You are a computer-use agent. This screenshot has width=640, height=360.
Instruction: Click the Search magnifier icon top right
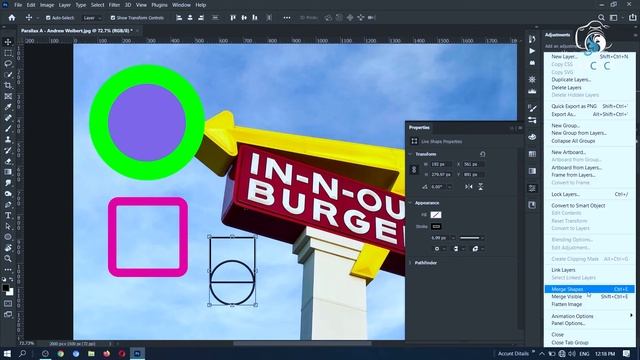(601, 18)
